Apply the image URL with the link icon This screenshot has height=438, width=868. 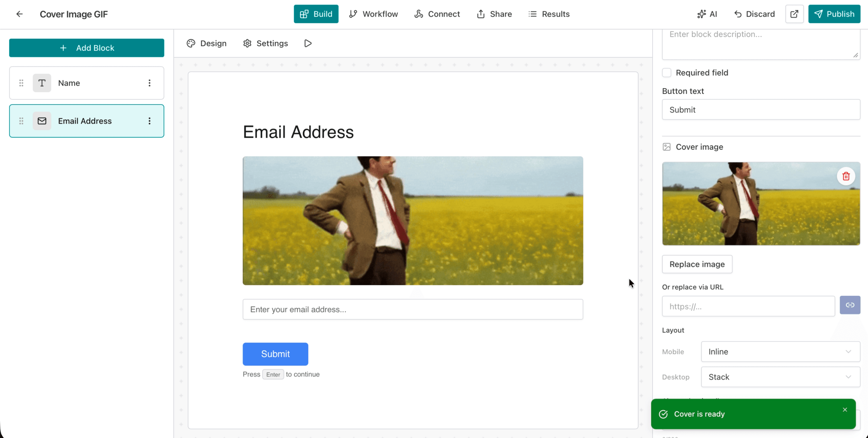pos(850,305)
